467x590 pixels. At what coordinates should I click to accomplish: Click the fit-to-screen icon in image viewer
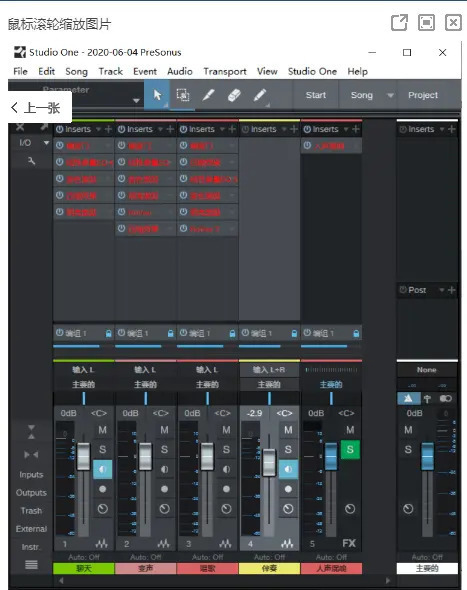(426, 23)
